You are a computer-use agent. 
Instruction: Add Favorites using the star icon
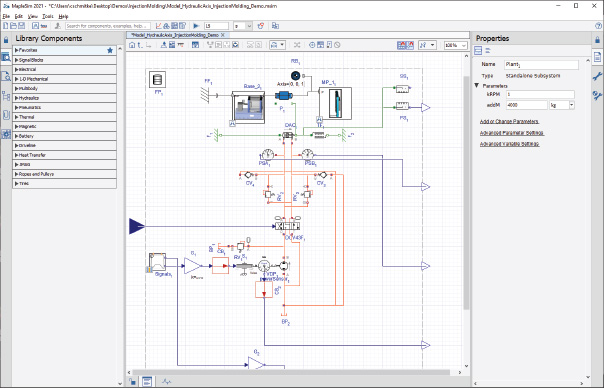click(110, 50)
